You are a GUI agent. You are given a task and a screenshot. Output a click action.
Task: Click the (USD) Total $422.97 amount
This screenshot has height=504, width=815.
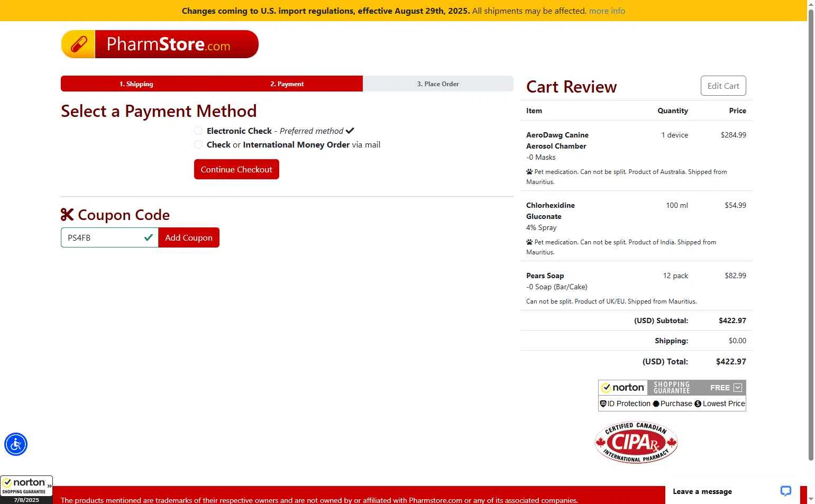[x=731, y=362]
